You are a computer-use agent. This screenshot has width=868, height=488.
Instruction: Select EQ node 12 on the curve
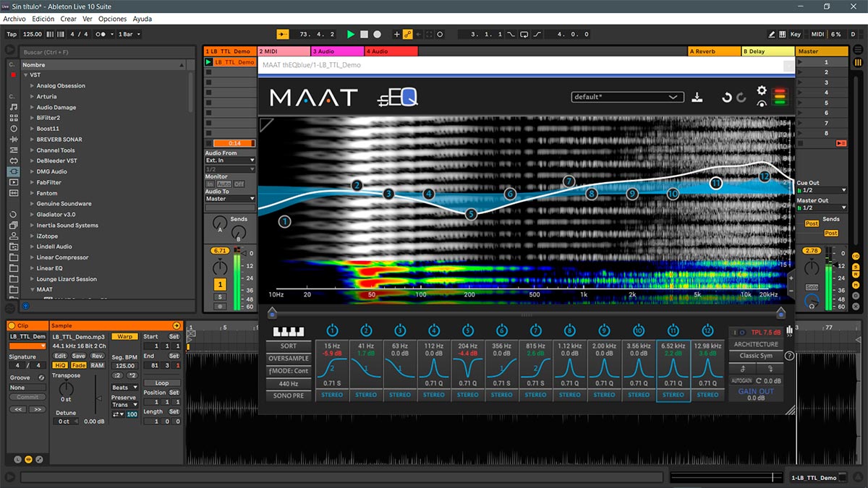coord(765,176)
